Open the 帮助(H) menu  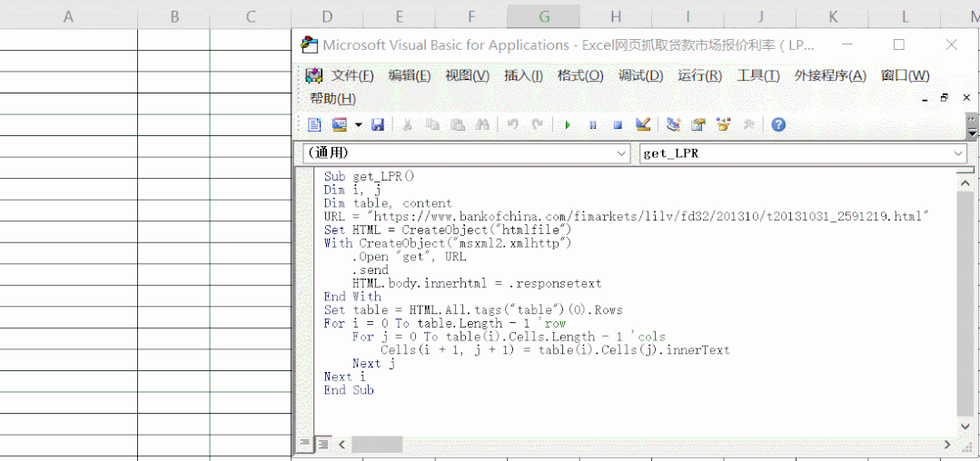tap(333, 99)
